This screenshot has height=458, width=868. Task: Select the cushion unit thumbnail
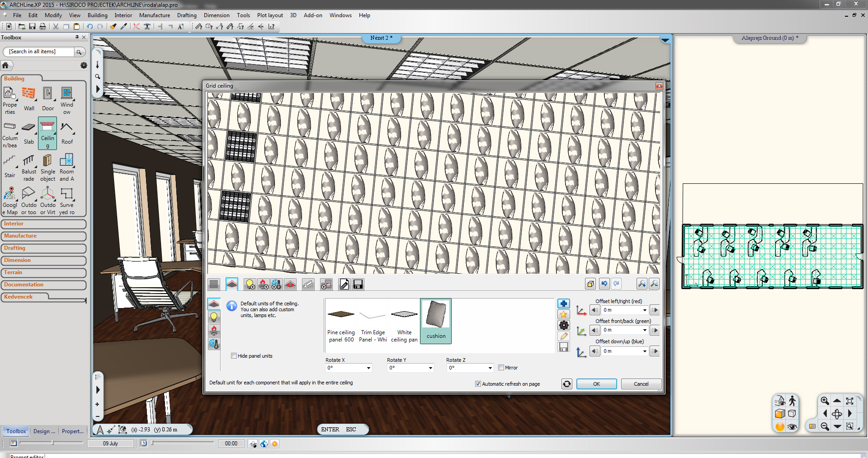[x=436, y=321]
